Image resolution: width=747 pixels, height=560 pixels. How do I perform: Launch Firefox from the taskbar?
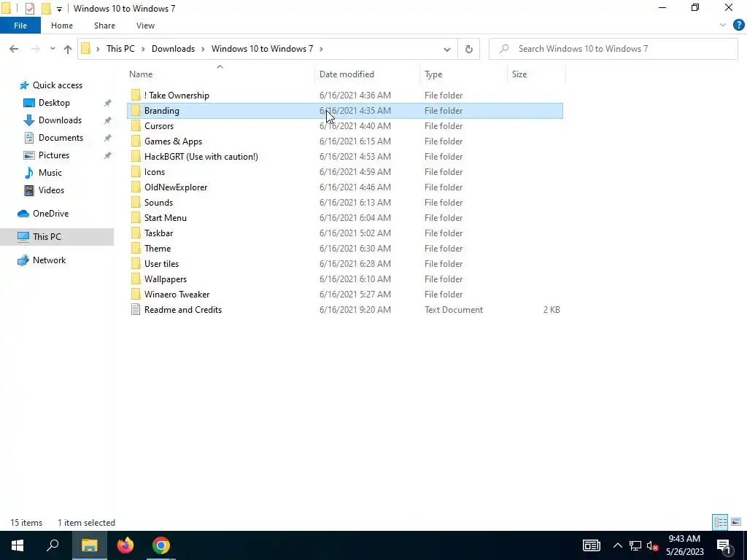click(x=125, y=545)
